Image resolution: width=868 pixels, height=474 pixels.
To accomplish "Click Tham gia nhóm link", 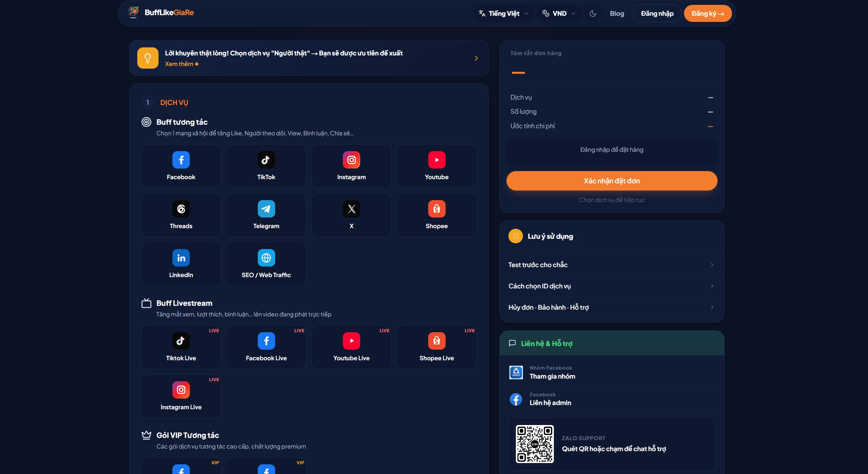I will click(x=552, y=376).
